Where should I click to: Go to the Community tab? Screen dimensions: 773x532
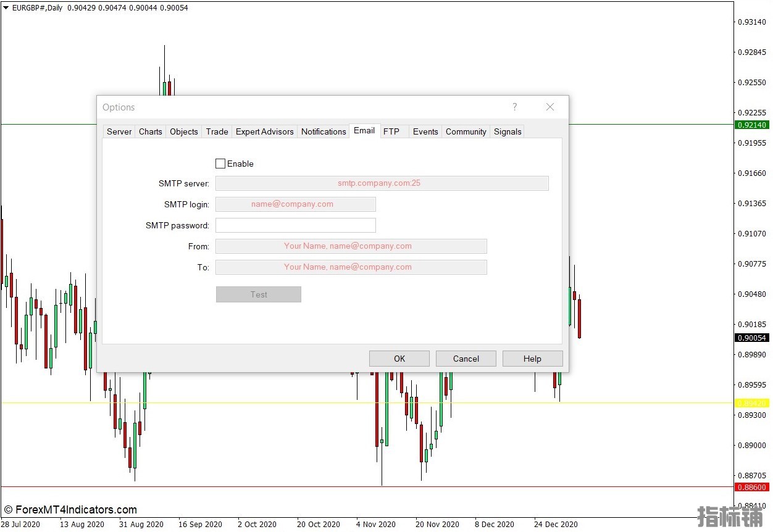(x=466, y=131)
